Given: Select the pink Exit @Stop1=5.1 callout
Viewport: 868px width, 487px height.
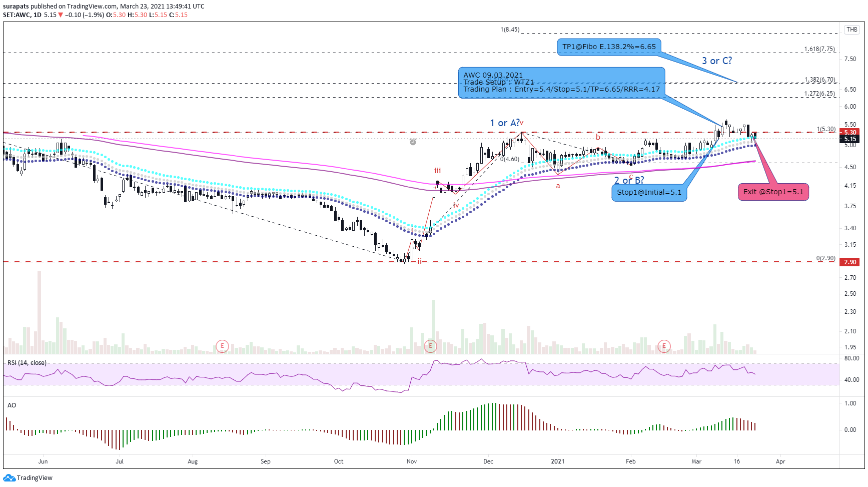Looking at the screenshot, I should point(773,192).
